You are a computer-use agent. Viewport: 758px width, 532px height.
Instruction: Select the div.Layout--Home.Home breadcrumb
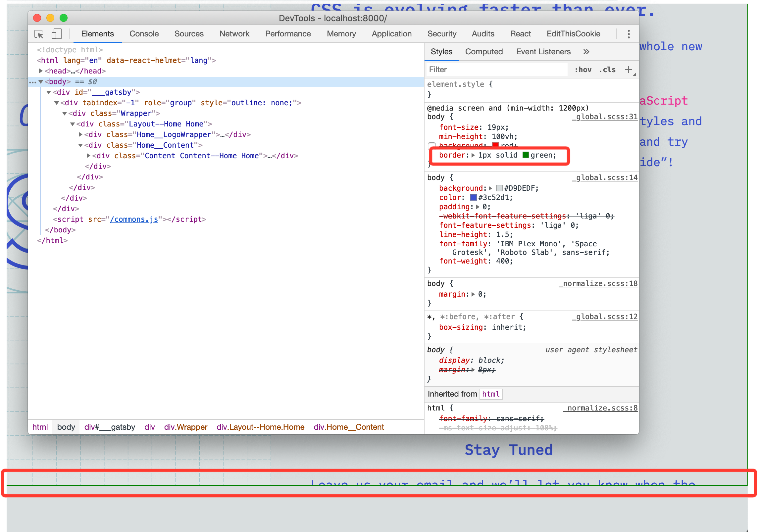(x=261, y=427)
